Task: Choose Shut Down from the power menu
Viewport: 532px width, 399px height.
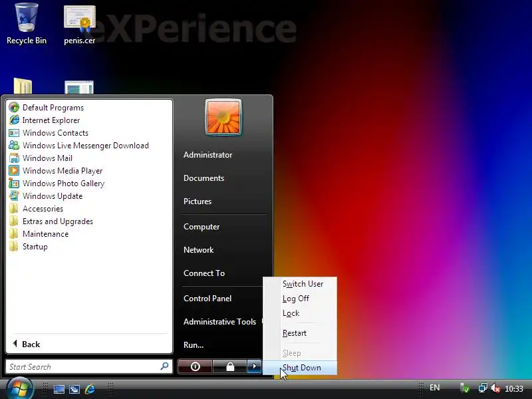Action: pos(301,368)
